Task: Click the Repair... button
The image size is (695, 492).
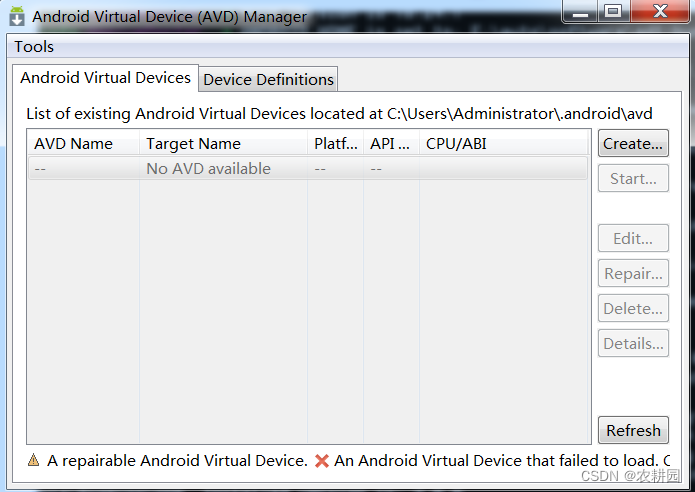Action: [x=633, y=274]
